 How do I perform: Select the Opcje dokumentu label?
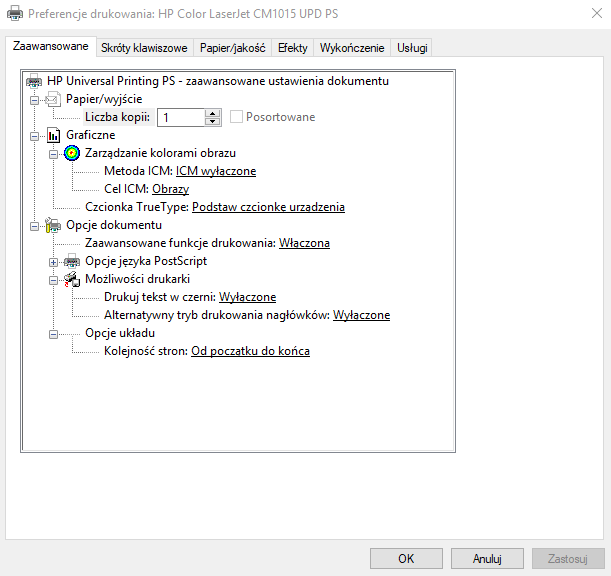[x=114, y=225]
